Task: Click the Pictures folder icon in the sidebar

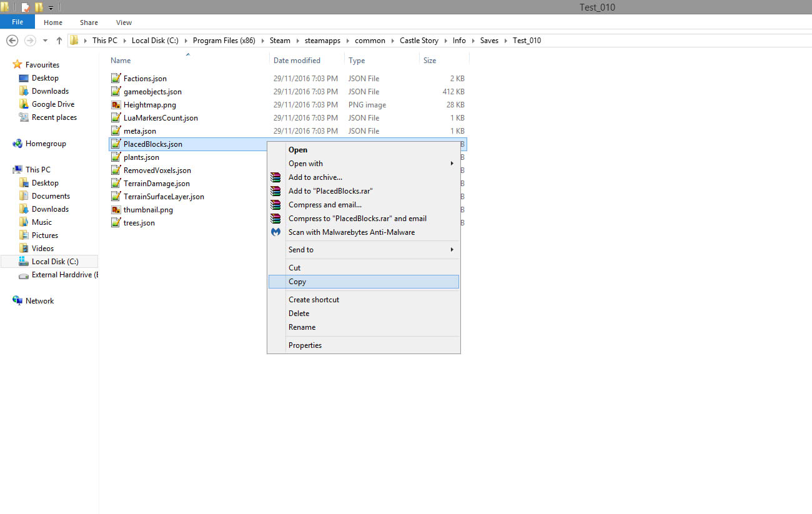Action: (24, 235)
